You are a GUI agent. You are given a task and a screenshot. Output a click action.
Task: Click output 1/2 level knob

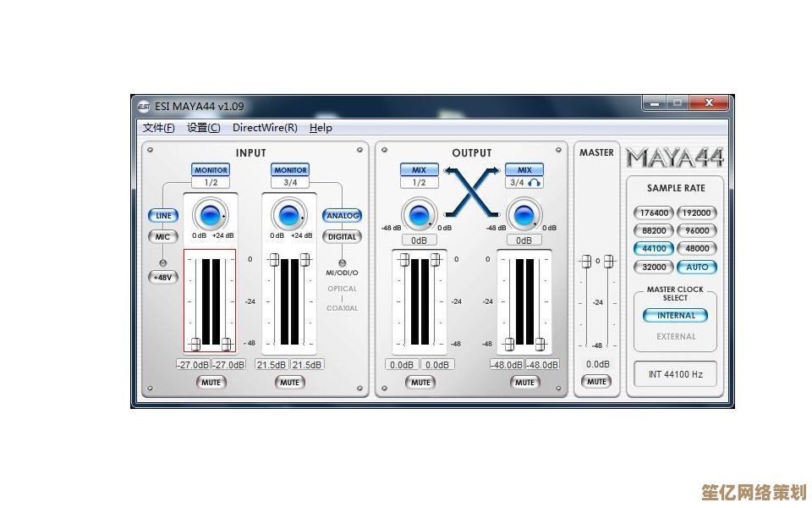point(419,215)
